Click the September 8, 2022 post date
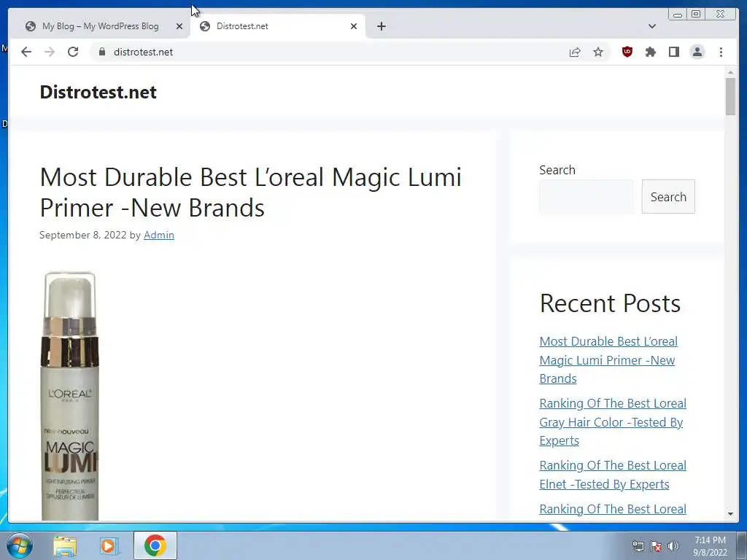This screenshot has height=560, width=747. pos(83,235)
